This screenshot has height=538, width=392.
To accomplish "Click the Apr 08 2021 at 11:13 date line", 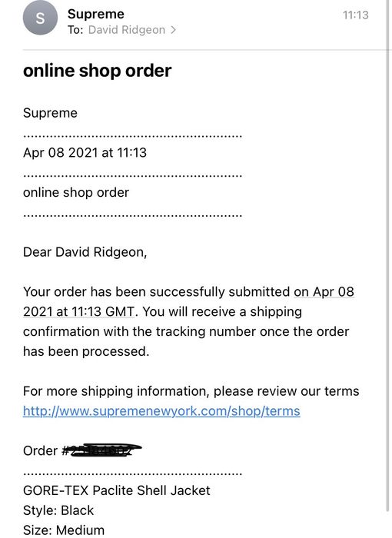I will (85, 153).
